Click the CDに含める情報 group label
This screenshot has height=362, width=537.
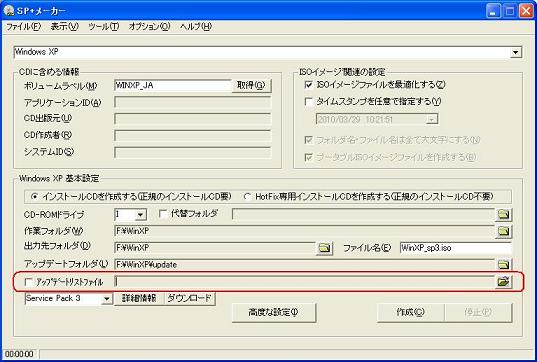[x=49, y=72]
